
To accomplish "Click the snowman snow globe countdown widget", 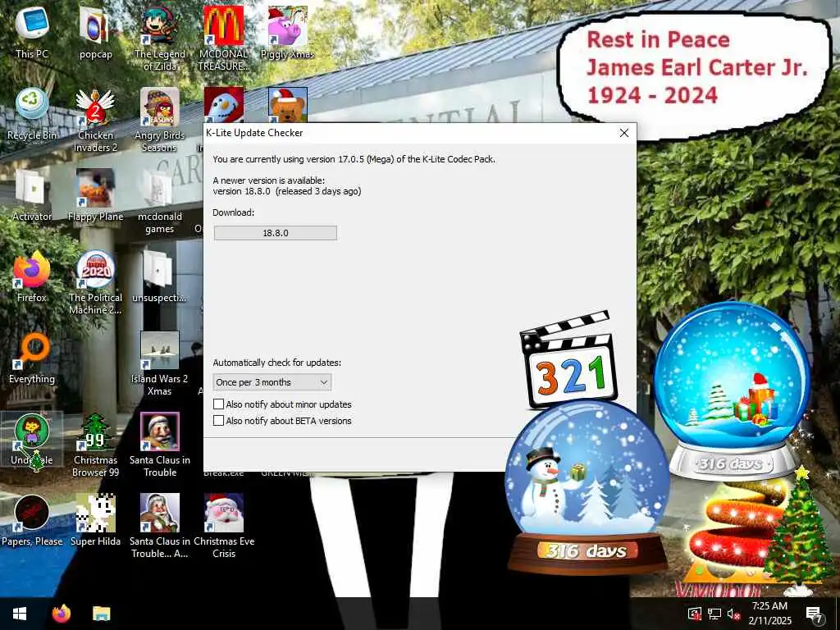I will tap(587, 486).
